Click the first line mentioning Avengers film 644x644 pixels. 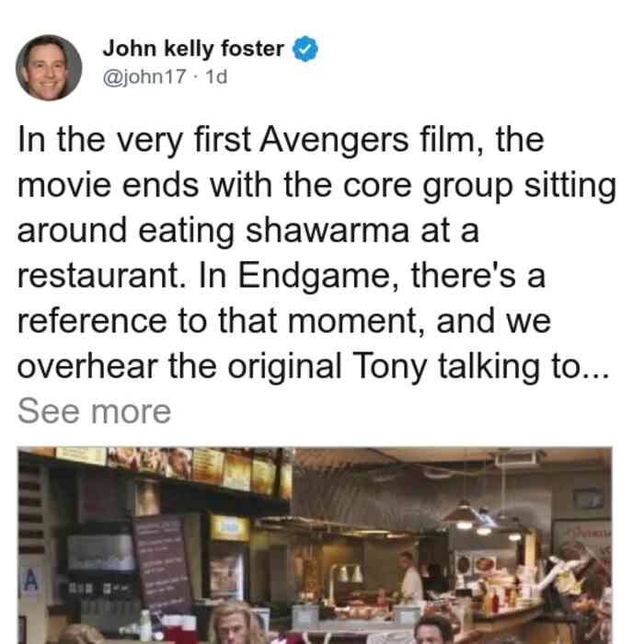click(x=281, y=140)
